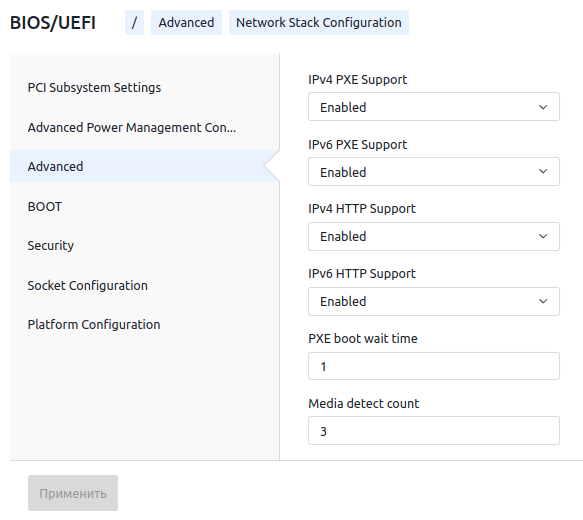The height and width of the screenshot is (520, 583).
Task: Expand the IPv6 HTTP Support dropdown
Action: click(x=434, y=301)
